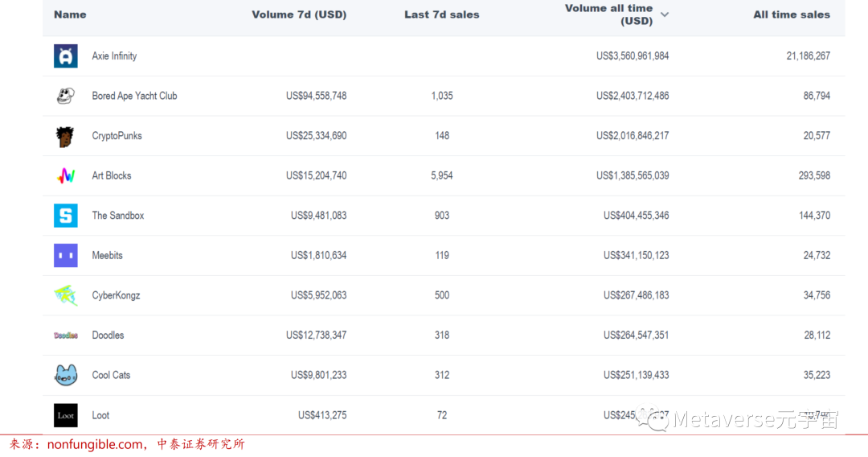Select the 5,954 last 7d sales cell
The image size is (868, 457).
[x=442, y=175]
